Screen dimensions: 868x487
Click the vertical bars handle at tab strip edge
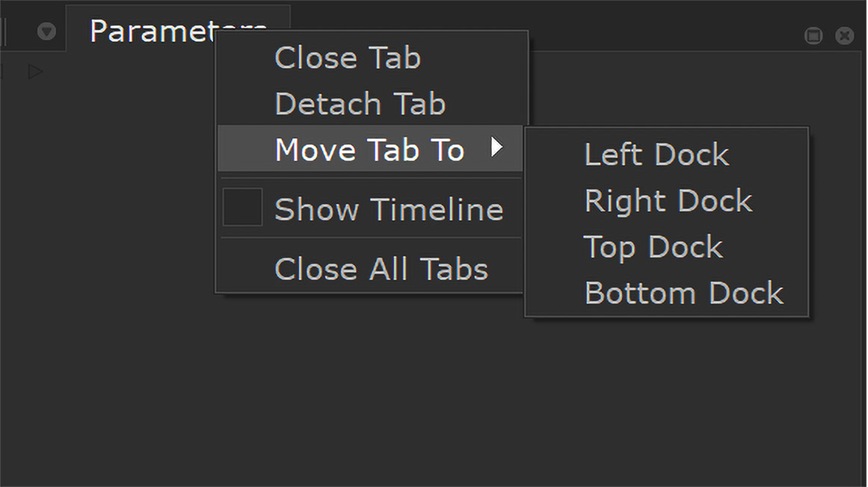3,31
